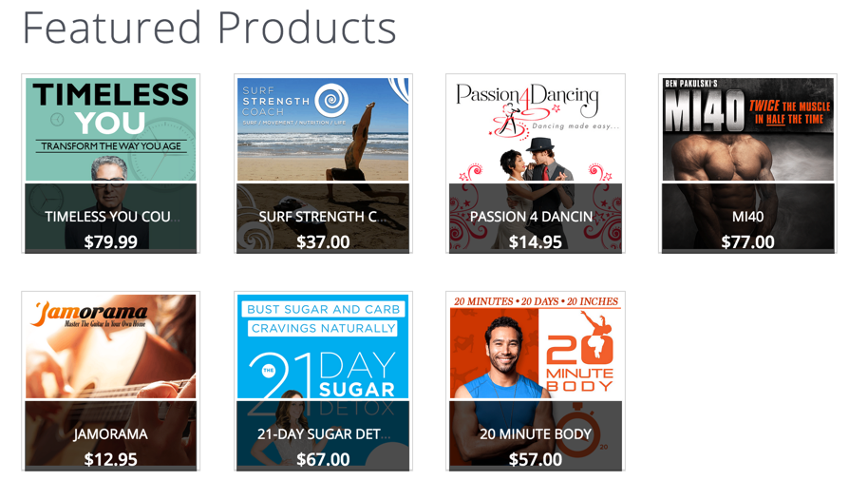The width and height of the screenshot is (868, 500).
Task: Click the $12.95 Jamorama price
Action: [x=111, y=459]
